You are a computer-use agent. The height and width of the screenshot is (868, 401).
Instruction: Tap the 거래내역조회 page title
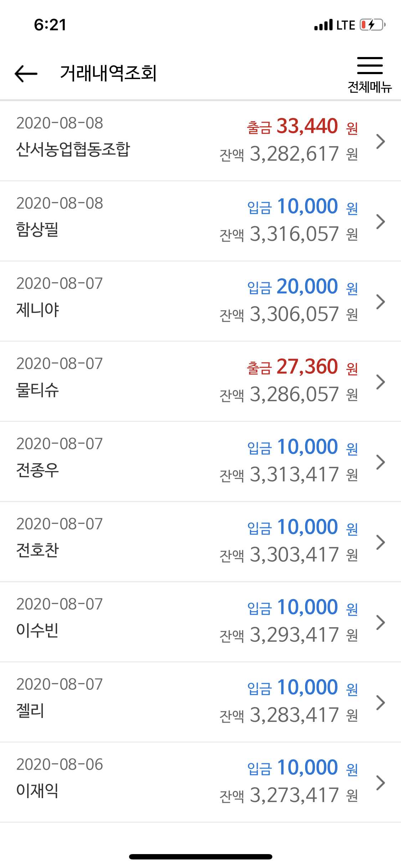(108, 73)
